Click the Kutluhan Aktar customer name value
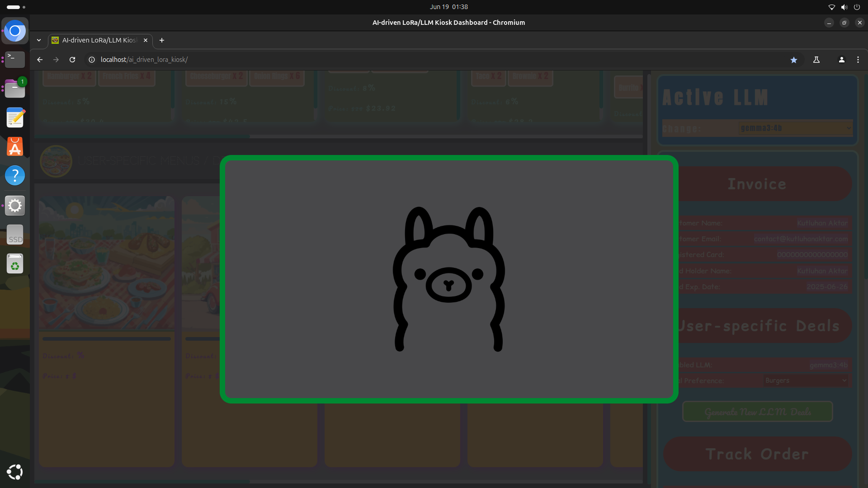The height and width of the screenshot is (488, 868). (x=822, y=223)
